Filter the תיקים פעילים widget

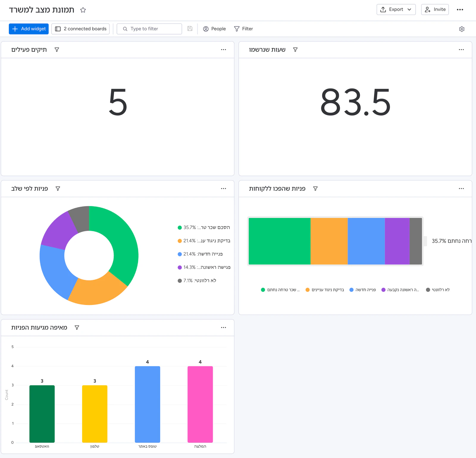(57, 50)
